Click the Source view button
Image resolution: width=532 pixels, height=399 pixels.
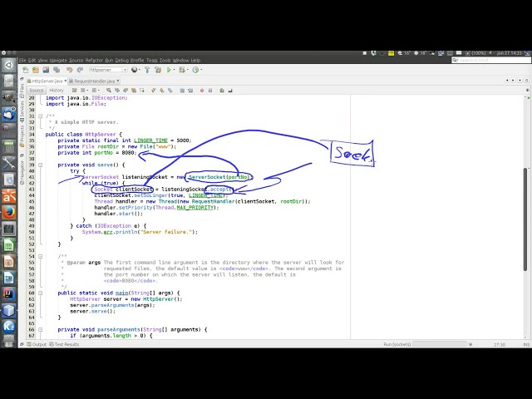point(37,91)
